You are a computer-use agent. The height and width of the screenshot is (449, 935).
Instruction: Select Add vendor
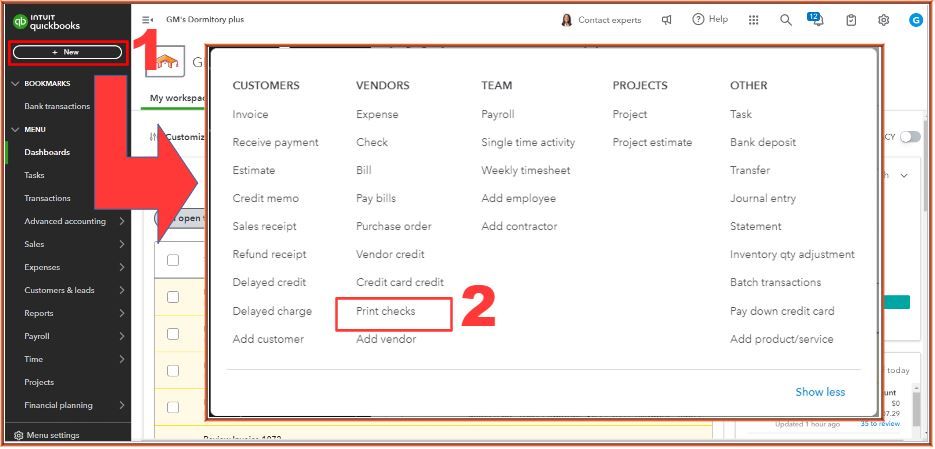coord(386,339)
